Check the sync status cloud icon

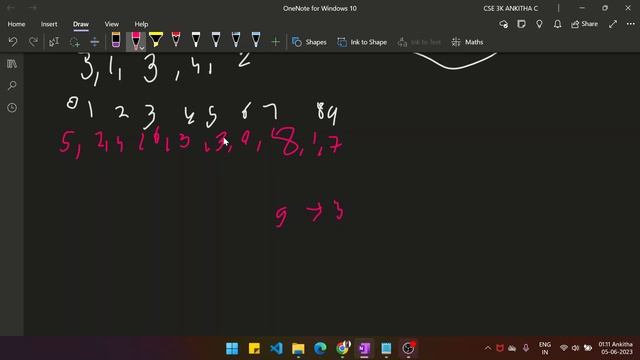pyautogui.click(x=504, y=24)
